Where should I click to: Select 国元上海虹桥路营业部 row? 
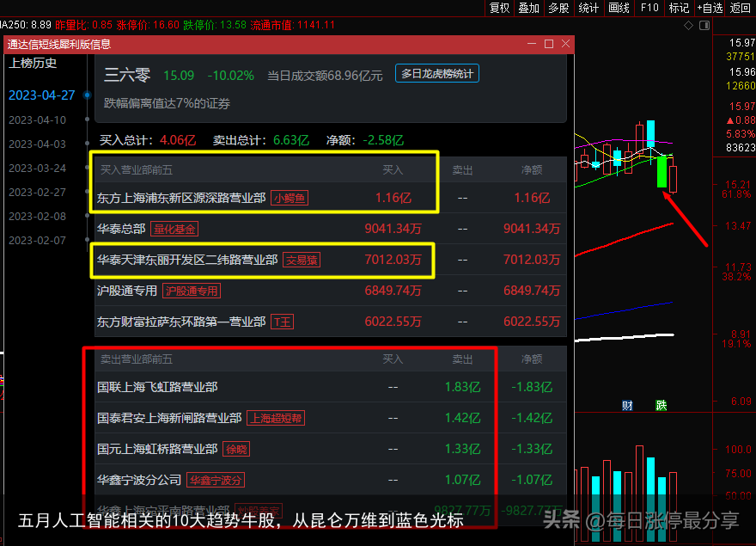330,449
